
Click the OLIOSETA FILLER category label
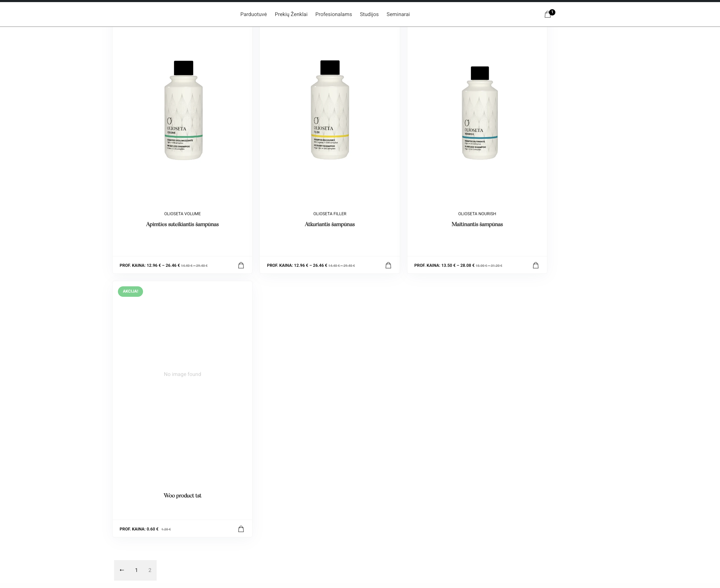click(330, 214)
